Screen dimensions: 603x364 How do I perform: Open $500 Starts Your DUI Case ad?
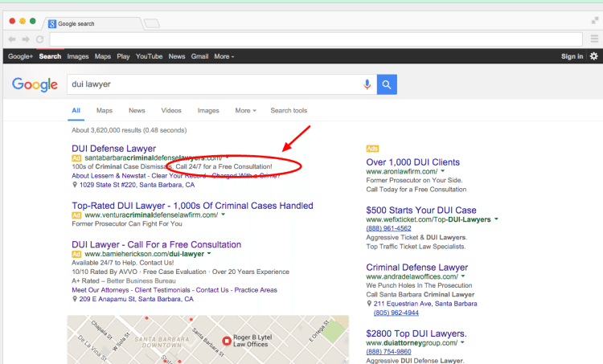pyautogui.click(x=421, y=211)
